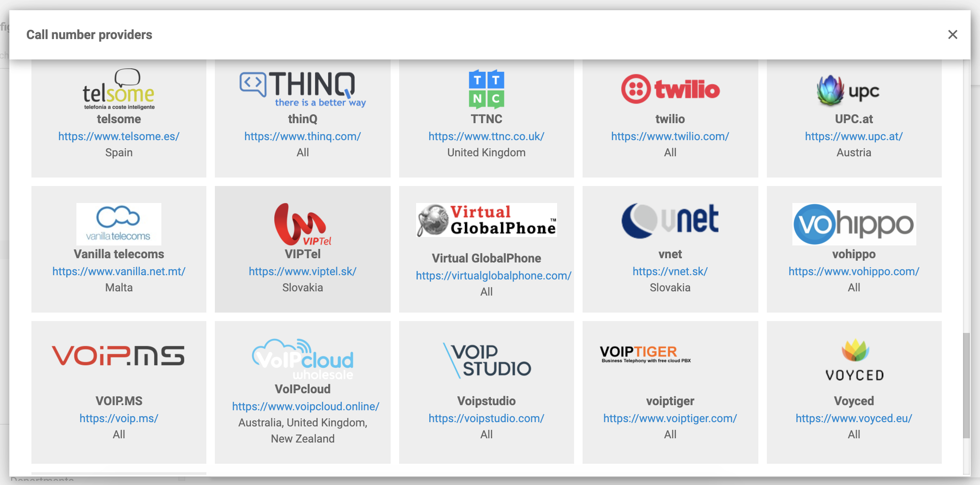Follow the https://vnet.sk/ link
Screen dimensions: 980x485
(670, 271)
